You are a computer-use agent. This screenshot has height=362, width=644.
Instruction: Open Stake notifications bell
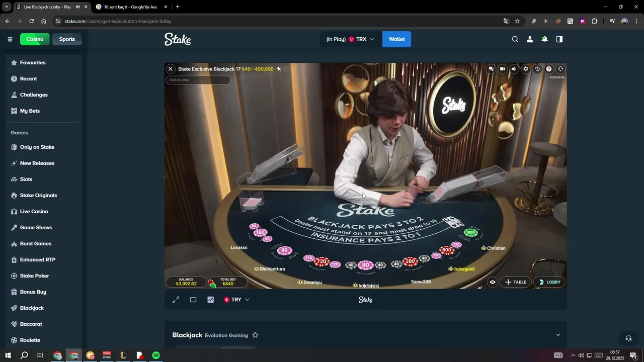(x=544, y=39)
